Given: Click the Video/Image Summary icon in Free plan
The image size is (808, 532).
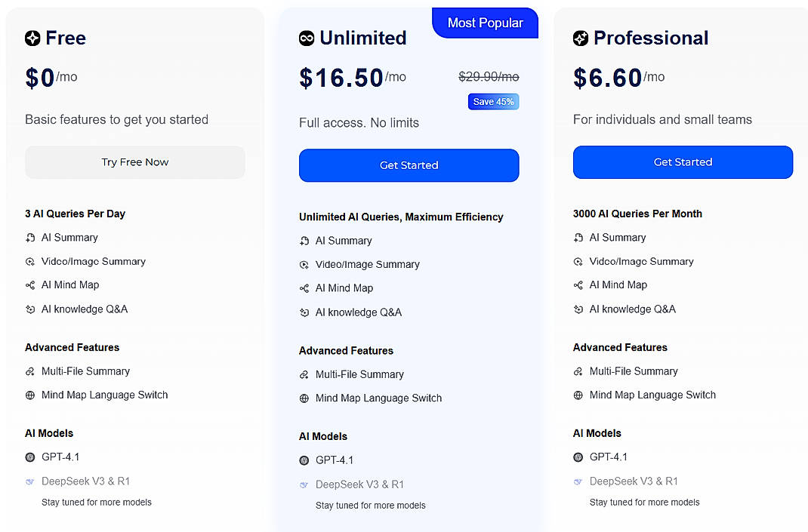Looking at the screenshot, I should coord(32,262).
